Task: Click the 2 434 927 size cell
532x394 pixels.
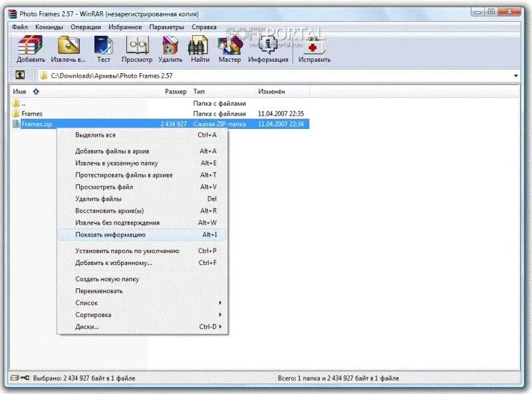Action: point(174,124)
